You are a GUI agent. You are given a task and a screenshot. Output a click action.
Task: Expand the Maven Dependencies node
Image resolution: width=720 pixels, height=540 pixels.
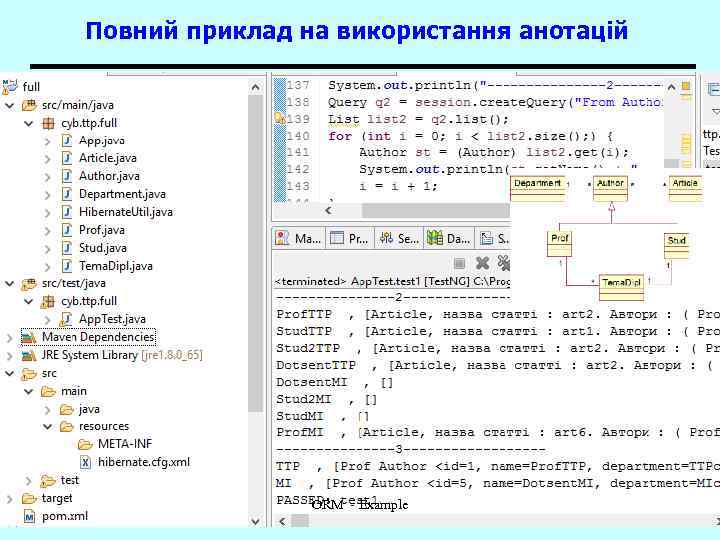point(10,338)
